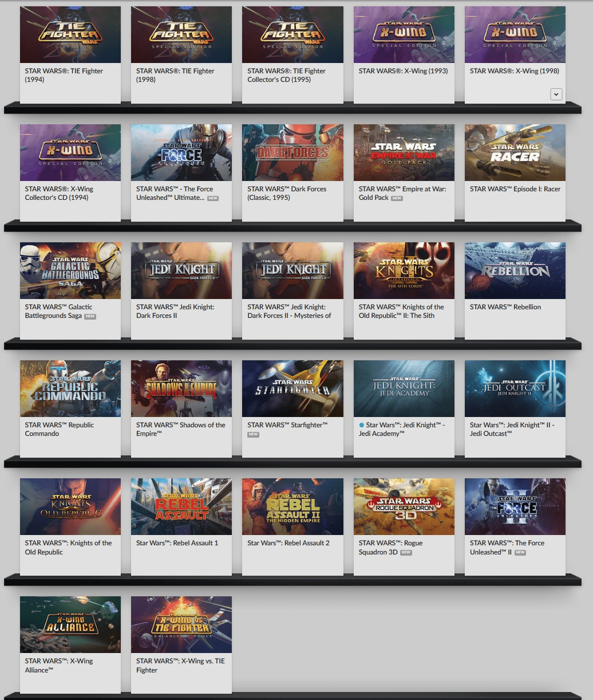This screenshot has height=700, width=593.
Task: Open The Force Unleashed II cover
Action: [515, 506]
